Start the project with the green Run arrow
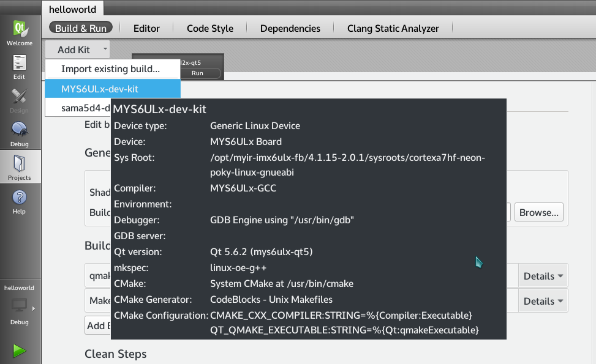 20,351
